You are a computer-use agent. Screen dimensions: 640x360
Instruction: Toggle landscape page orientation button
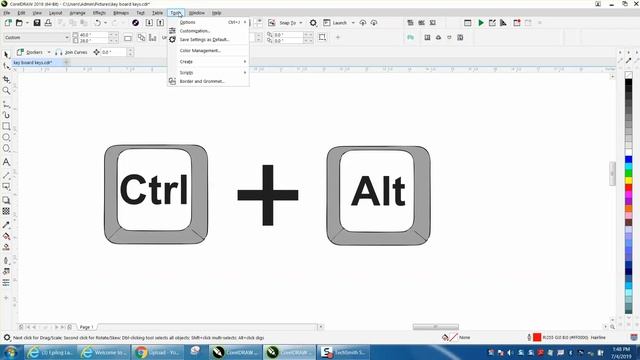pos(128,38)
